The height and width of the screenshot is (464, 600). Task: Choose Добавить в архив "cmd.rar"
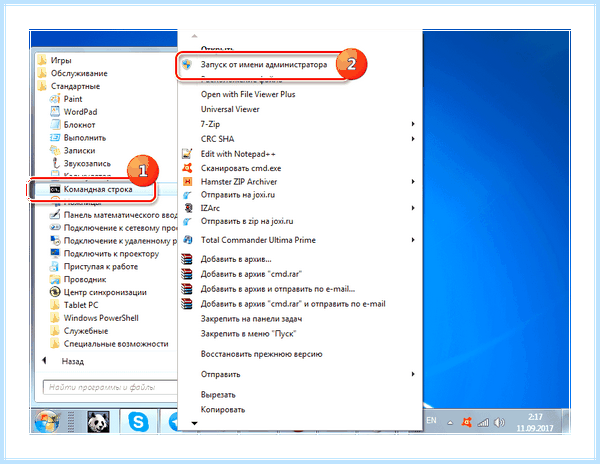251,274
